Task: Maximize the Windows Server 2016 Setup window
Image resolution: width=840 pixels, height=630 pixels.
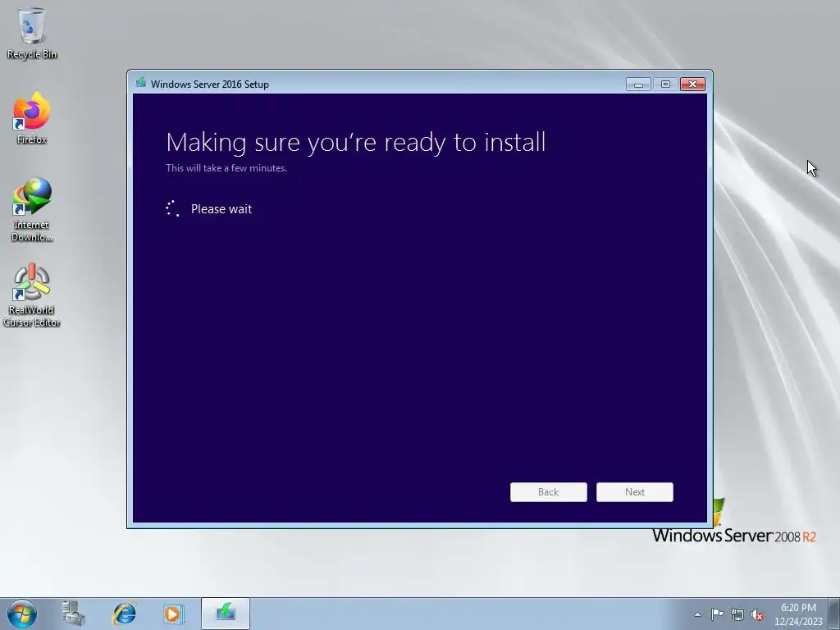Action: 665,84
